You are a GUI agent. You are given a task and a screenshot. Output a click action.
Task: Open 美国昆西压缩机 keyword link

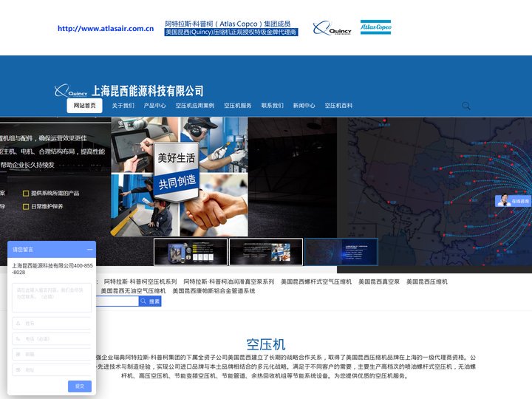[x=427, y=282]
